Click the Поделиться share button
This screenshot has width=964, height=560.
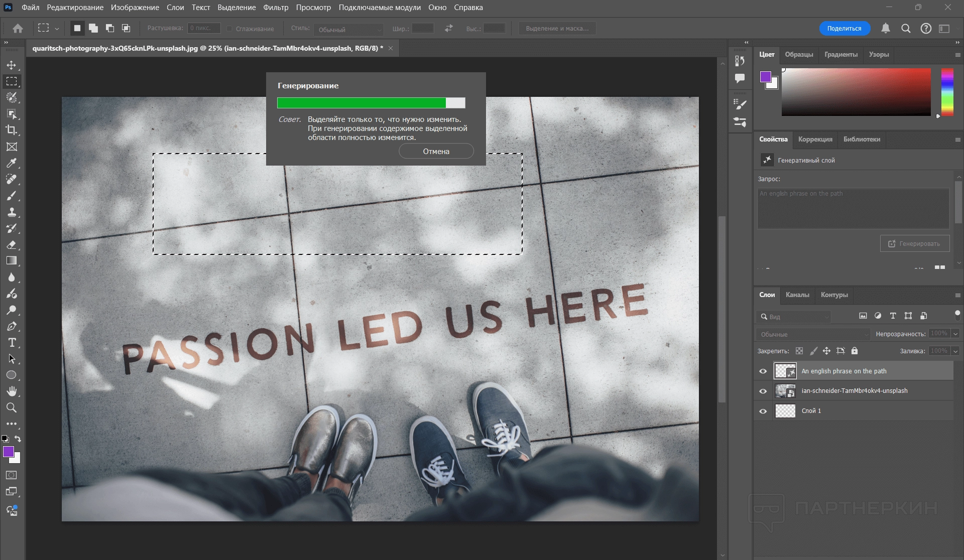point(844,29)
